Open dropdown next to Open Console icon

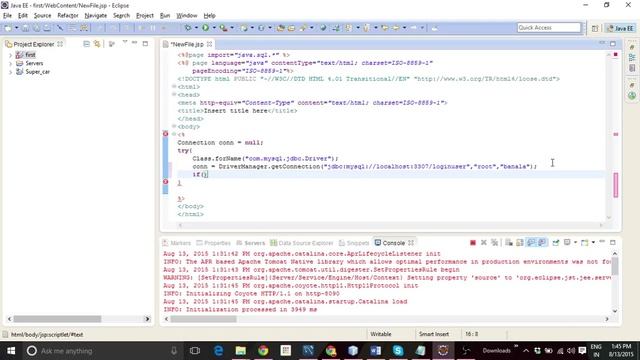(x=593, y=243)
